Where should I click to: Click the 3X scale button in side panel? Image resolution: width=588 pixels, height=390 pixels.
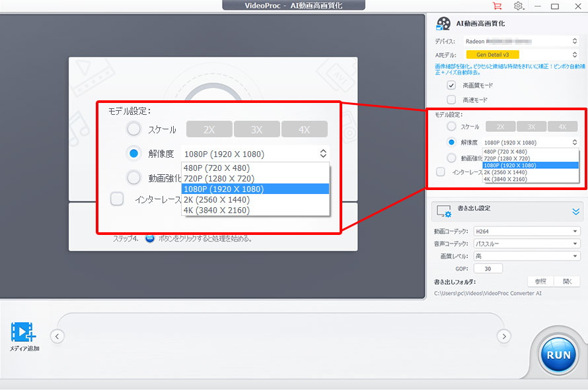(x=531, y=127)
